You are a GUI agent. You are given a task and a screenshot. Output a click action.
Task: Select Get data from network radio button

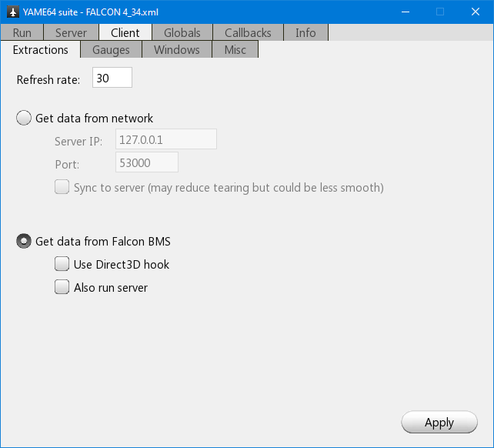(x=24, y=118)
